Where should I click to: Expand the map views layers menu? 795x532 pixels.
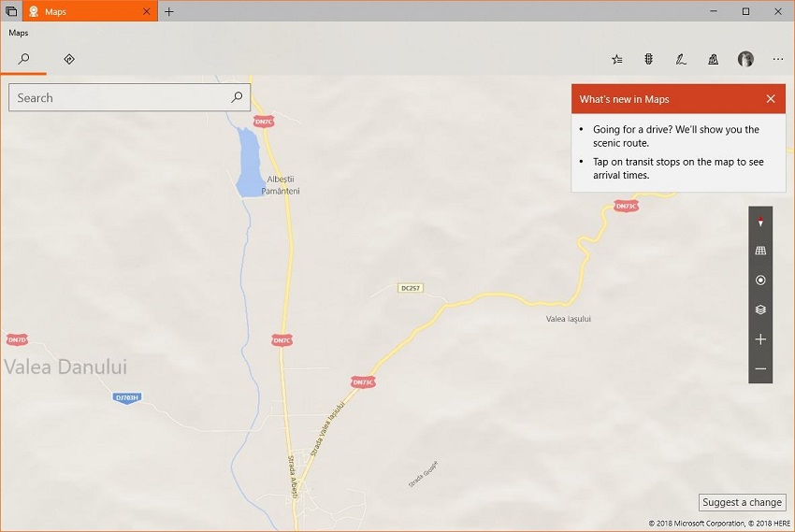(x=760, y=309)
